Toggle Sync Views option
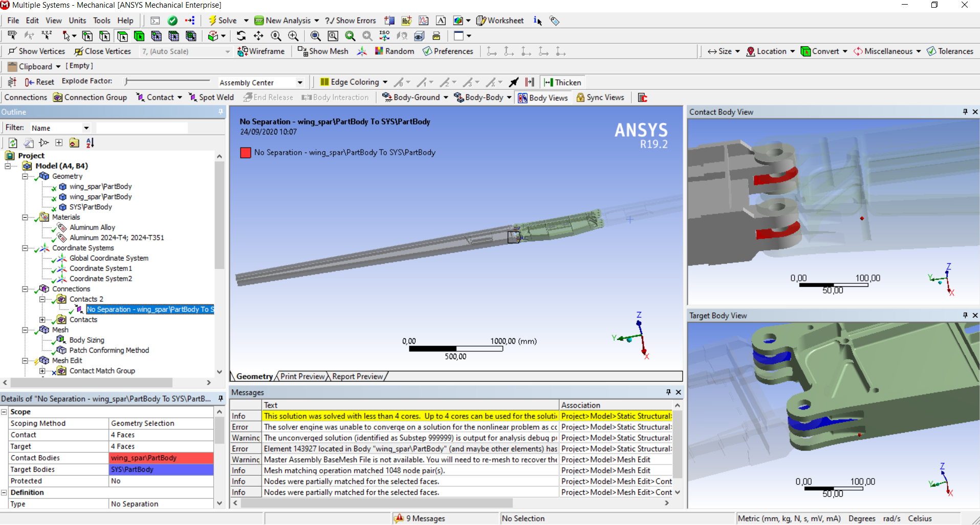 pos(600,97)
